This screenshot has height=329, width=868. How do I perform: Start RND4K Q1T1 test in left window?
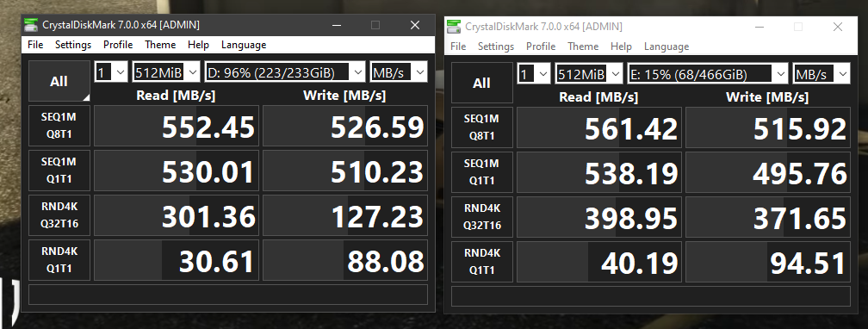tap(59, 260)
